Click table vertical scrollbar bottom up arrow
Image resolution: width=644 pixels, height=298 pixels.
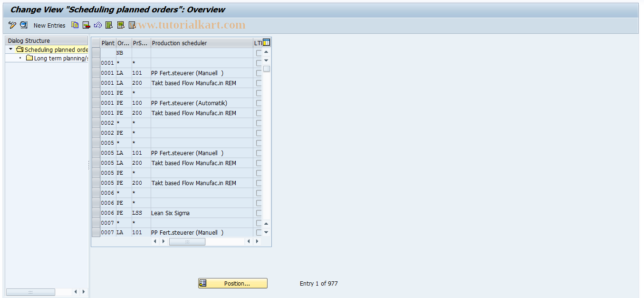[266, 223]
